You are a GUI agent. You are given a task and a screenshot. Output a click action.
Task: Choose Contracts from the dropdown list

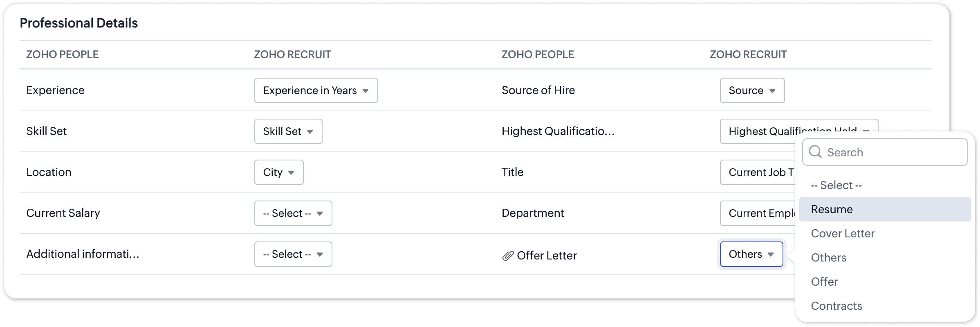coord(836,306)
